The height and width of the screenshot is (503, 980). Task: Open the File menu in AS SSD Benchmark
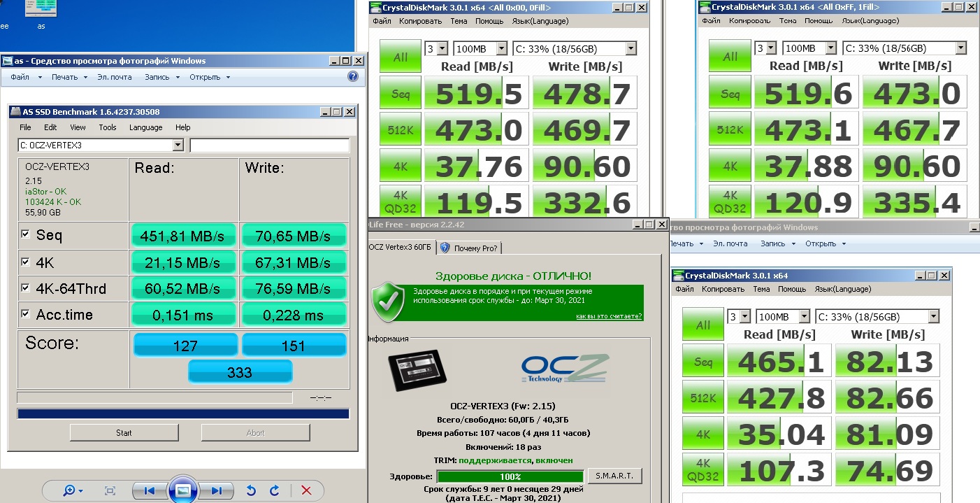point(25,127)
